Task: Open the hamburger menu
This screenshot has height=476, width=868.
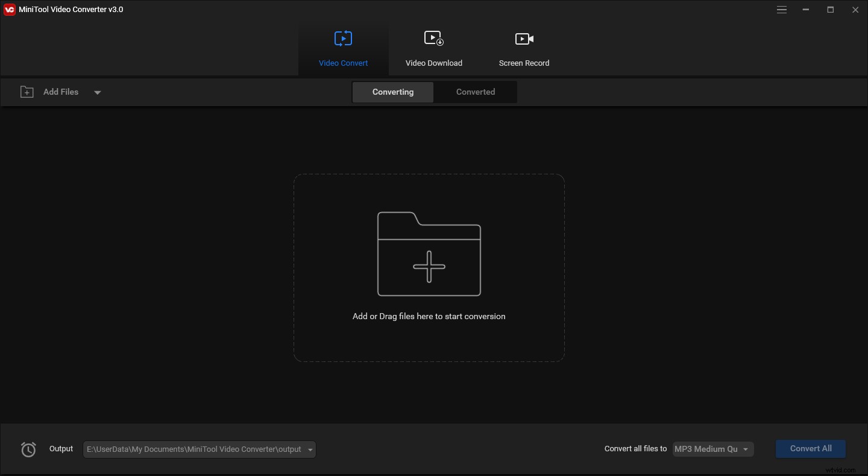Action: click(781, 10)
